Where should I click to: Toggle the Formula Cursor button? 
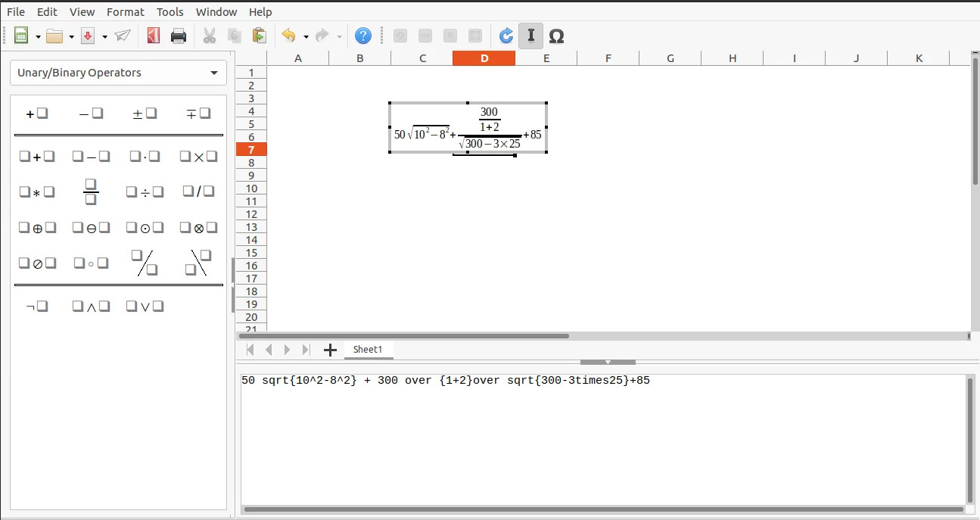[530, 36]
